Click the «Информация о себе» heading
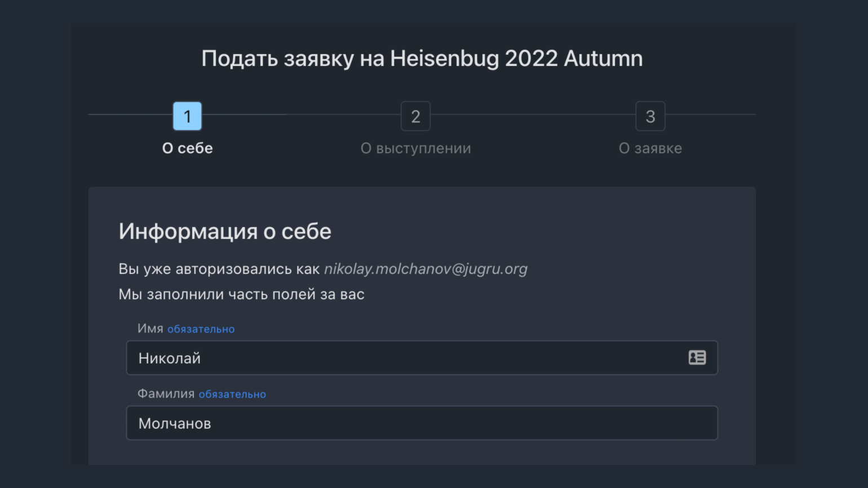 (225, 232)
